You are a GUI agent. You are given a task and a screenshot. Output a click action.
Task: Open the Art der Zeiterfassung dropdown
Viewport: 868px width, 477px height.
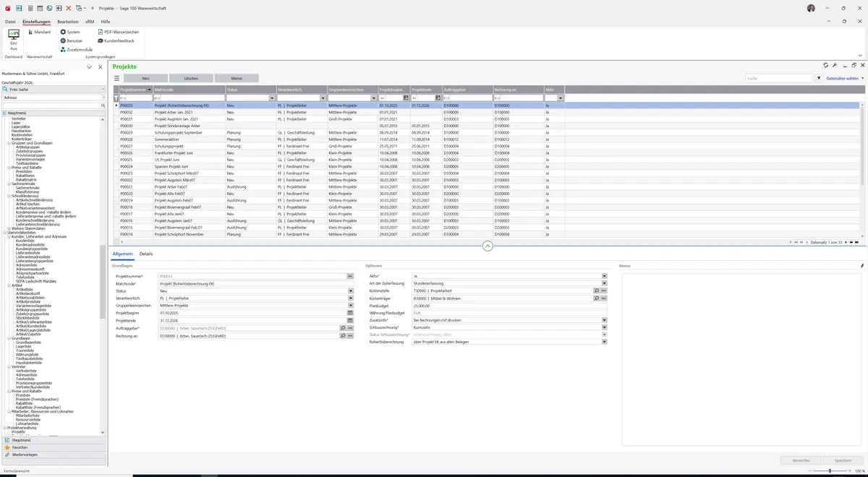pos(604,283)
